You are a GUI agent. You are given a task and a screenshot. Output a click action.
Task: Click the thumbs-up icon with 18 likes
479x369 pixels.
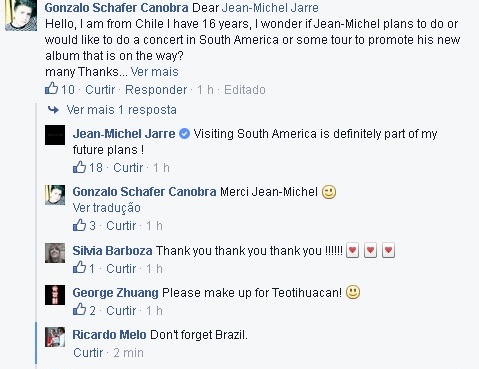tap(80, 167)
